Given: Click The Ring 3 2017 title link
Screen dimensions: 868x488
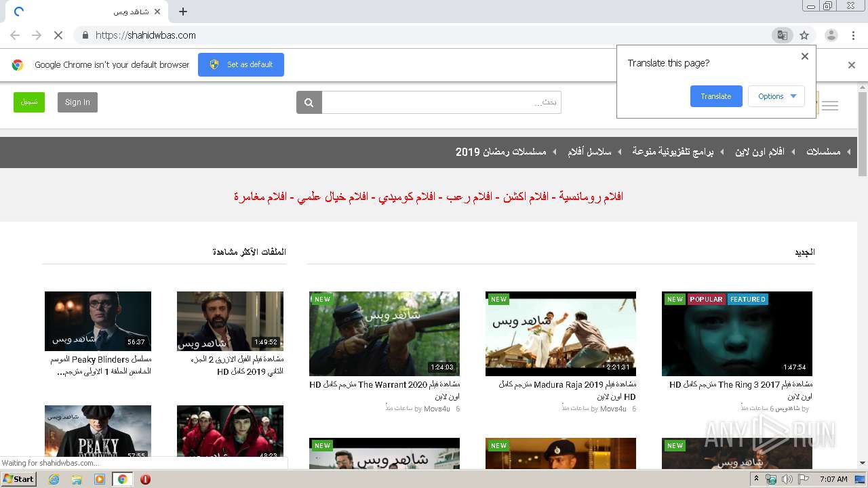Looking at the screenshot, I should [x=741, y=390].
